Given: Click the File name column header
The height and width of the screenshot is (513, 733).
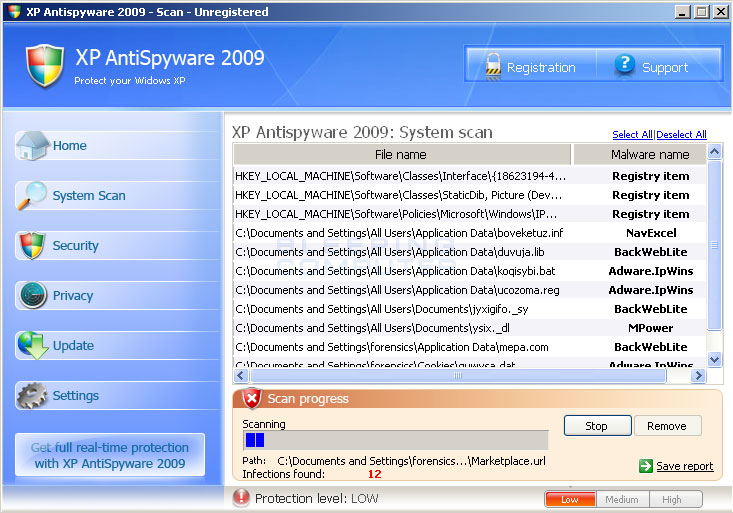Looking at the screenshot, I should 402,154.
